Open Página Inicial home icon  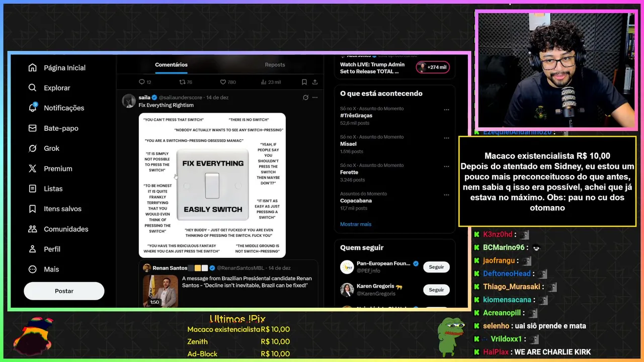pos(33,68)
